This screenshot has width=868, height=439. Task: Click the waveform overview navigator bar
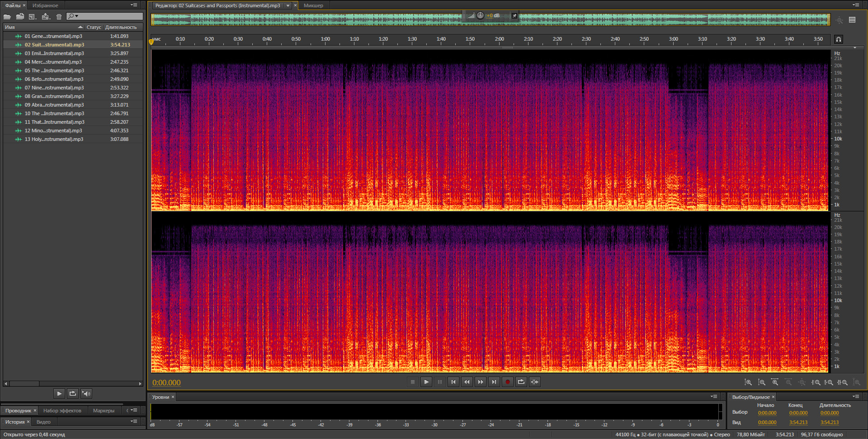(x=491, y=19)
